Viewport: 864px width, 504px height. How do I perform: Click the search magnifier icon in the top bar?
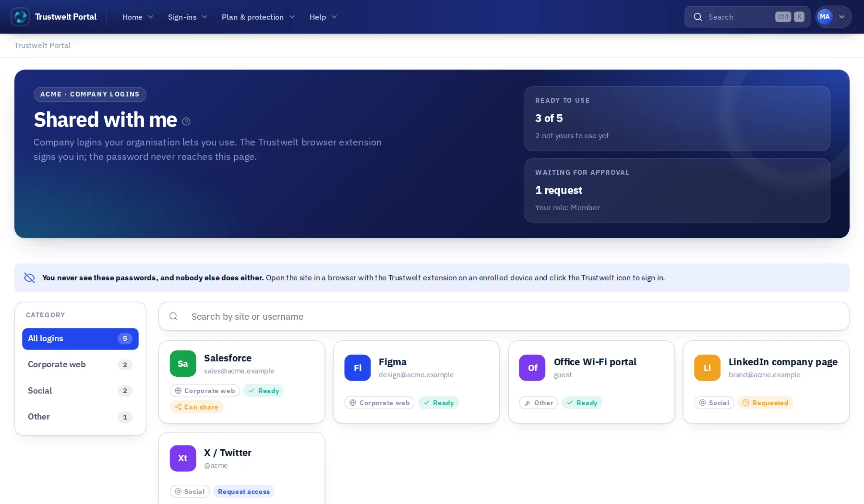pos(698,17)
